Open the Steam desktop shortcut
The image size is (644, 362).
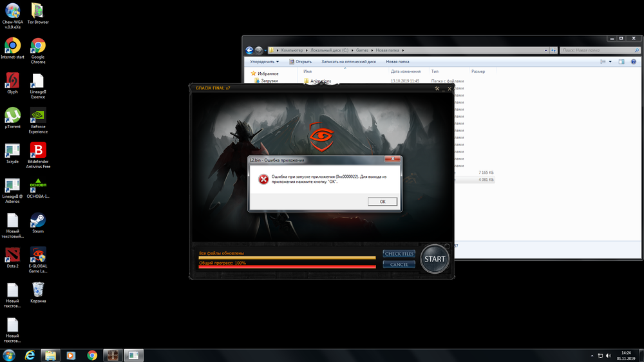(38, 221)
